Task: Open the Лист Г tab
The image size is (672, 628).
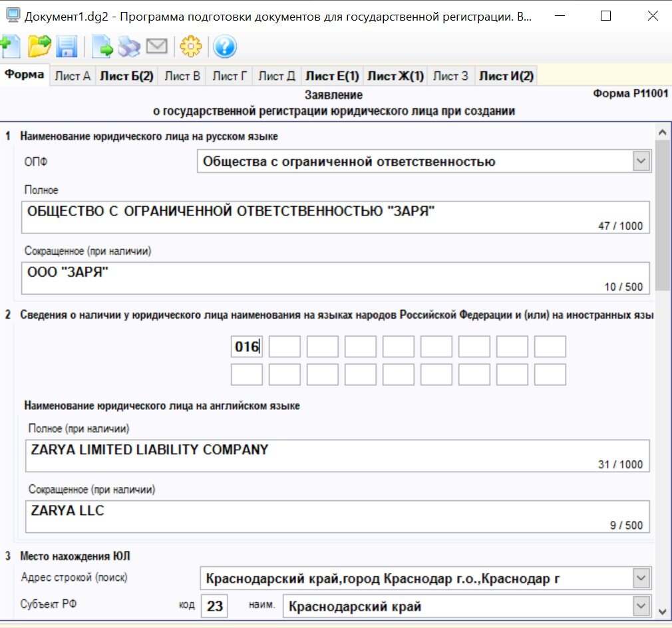Action: tap(230, 77)
